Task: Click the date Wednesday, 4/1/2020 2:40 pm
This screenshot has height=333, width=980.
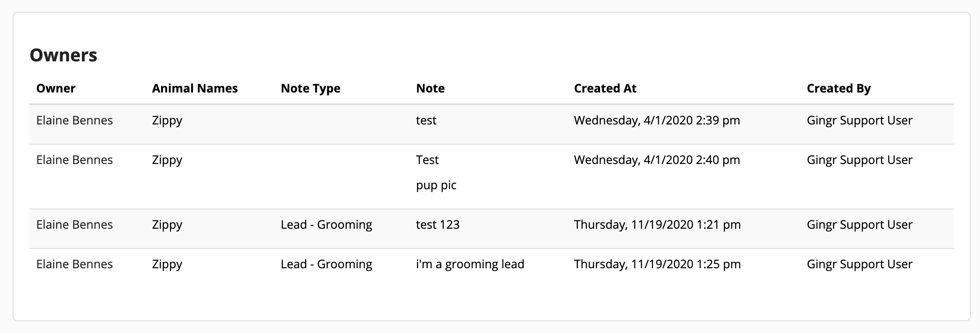Action: coord(657,160)
